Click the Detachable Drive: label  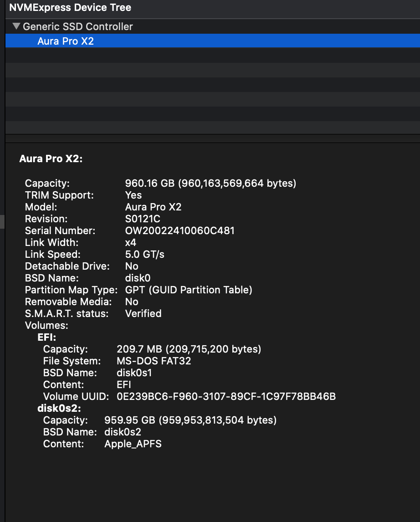pyautogui.click(x=67, y=266)
